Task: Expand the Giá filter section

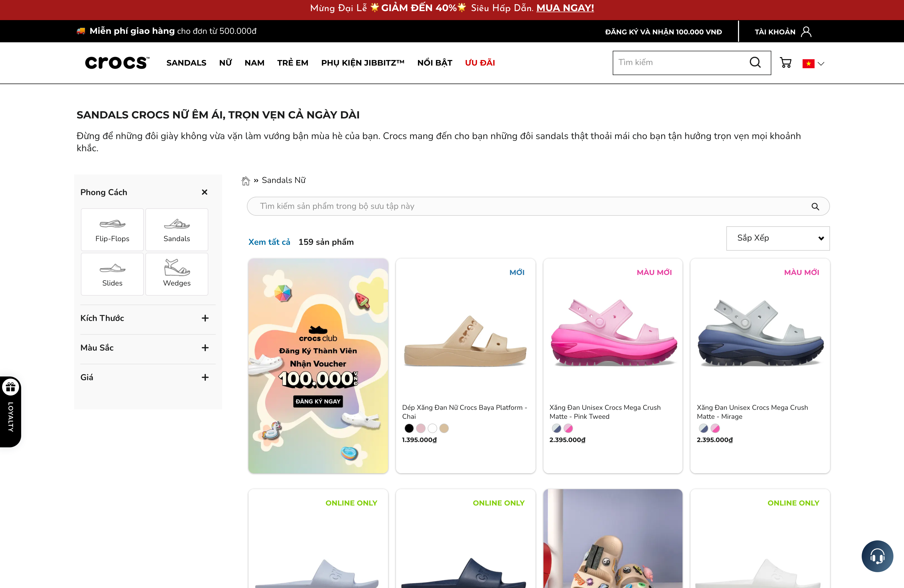Action: (205, 377)
